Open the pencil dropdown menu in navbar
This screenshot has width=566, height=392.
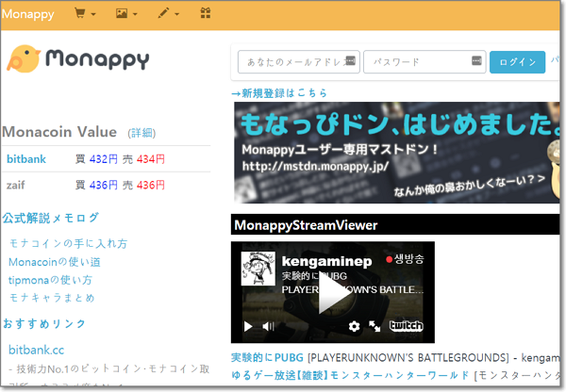coord(168,14)
